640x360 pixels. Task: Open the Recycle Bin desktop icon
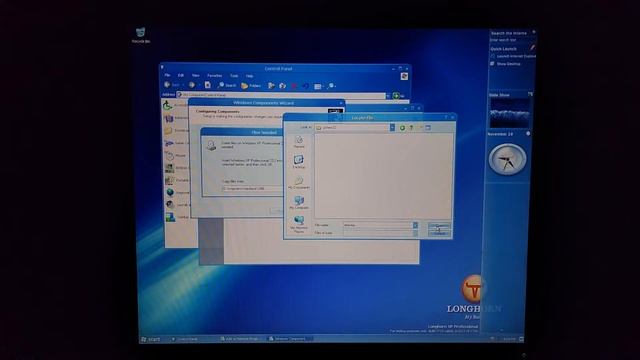tap(140, 35)
